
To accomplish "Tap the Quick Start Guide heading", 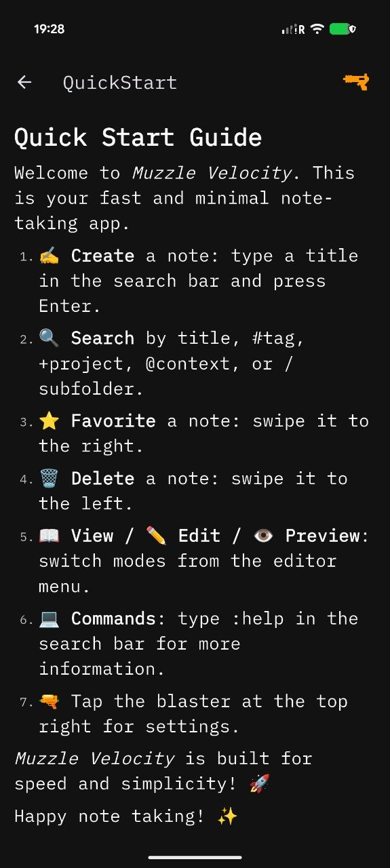I will [138, 138].
